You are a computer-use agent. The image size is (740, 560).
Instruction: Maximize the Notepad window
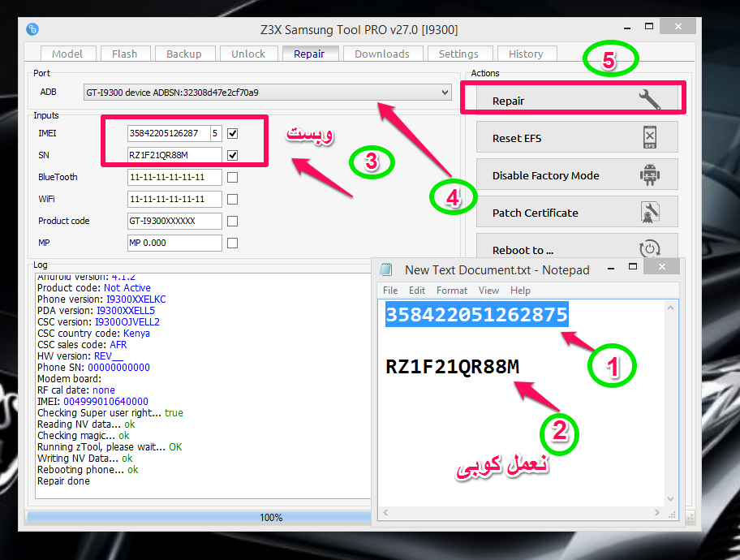pyautogui.click(x=633, y=267)
